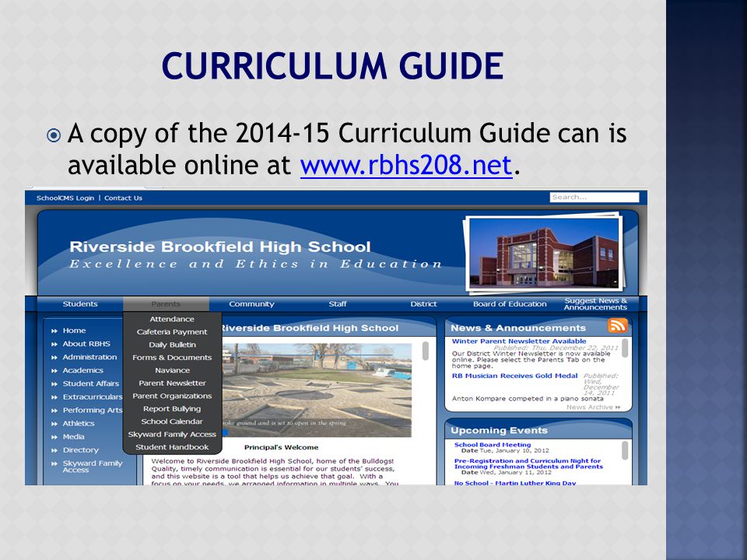
Task: Click the construction site slideshow image
Action: [317, 390]
